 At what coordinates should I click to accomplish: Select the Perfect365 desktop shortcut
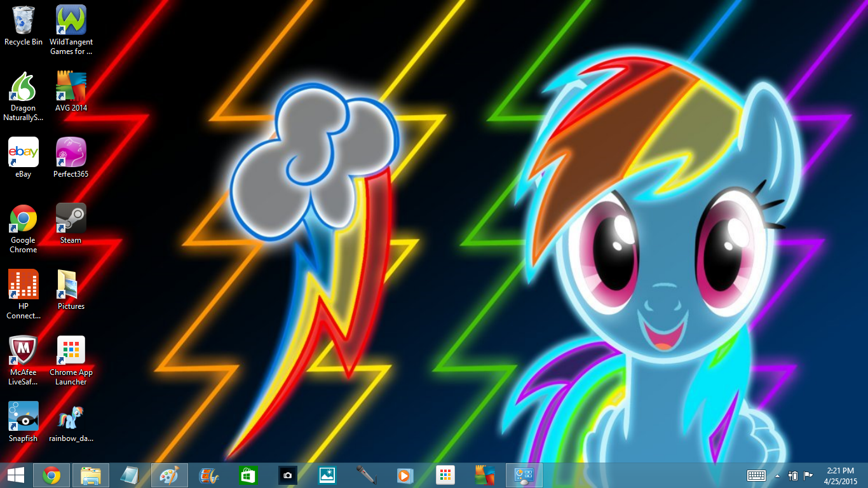point(71,158)
